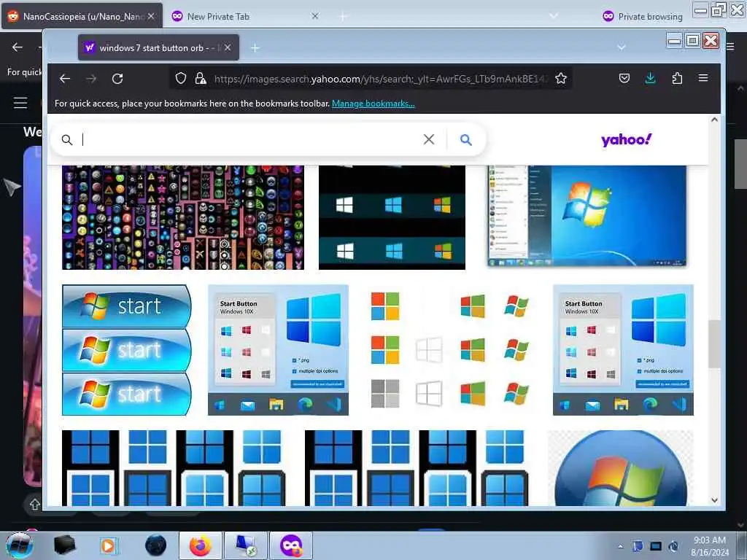Open the Windows 7 desktop screenshot thumbnail

[x=587, y=216]
